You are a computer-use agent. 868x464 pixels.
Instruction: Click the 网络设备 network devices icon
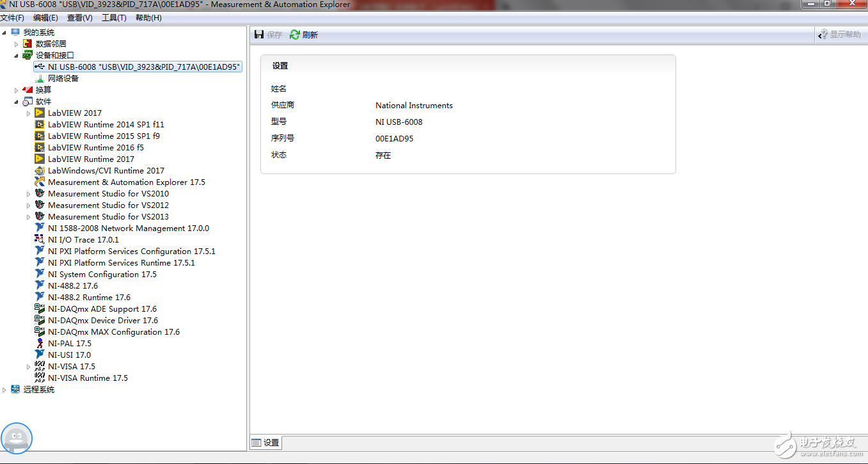pyautogui.click(x=40, y=79)
